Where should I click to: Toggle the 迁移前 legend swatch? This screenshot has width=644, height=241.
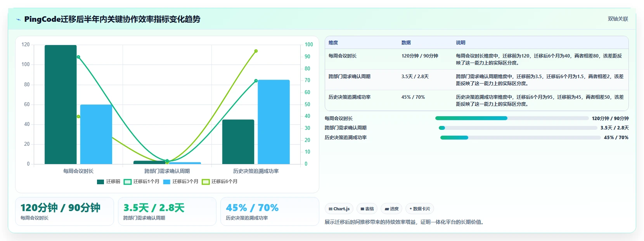click(100, 182)
